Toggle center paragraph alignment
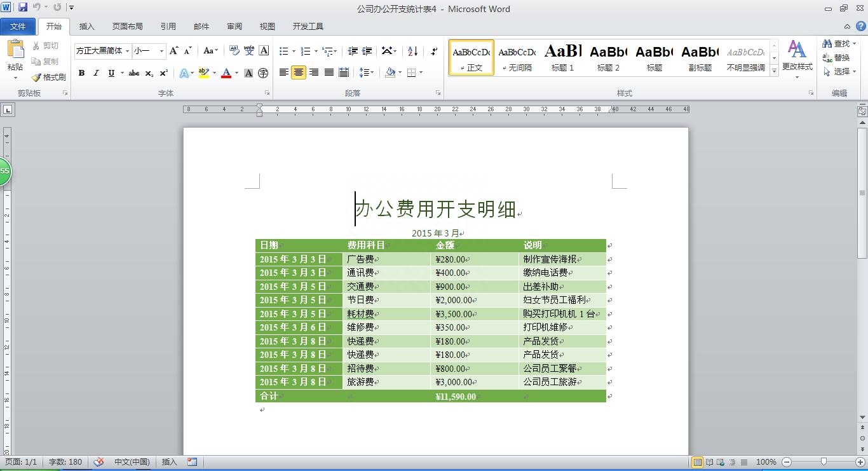The width and height of the screenshot is (868, 471). [299, 72]
